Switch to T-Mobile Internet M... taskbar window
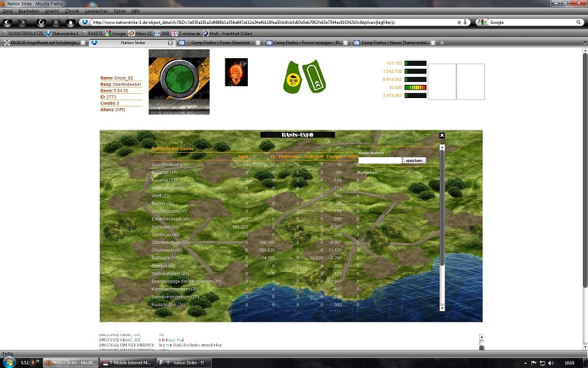This screenshot has height=368, width=588. [127, 363]
